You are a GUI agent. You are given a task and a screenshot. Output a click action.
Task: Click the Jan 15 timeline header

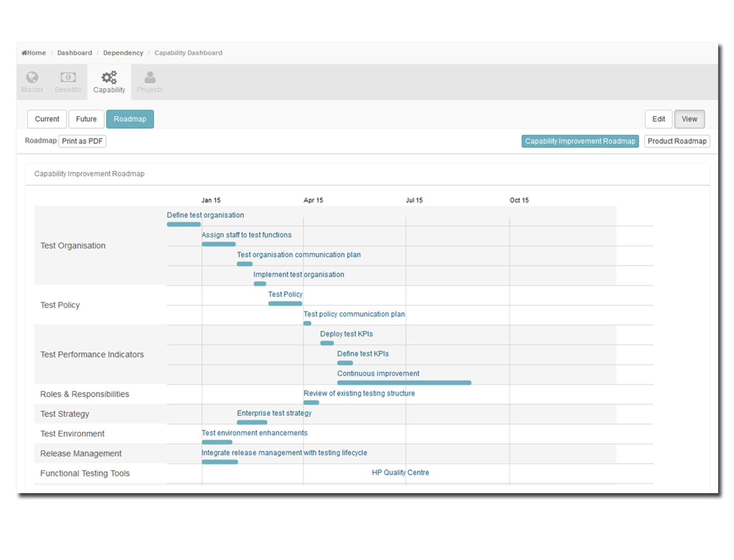(x=211, y=200)
